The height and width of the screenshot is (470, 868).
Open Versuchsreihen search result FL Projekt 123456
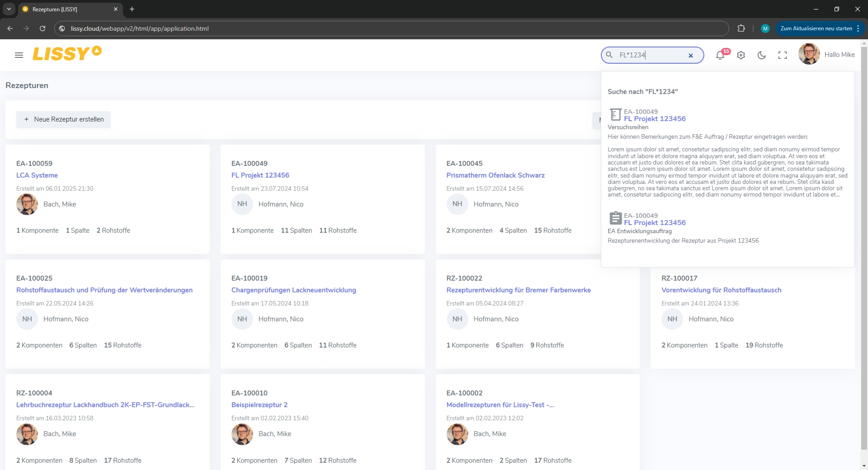[x=655, y=119]
